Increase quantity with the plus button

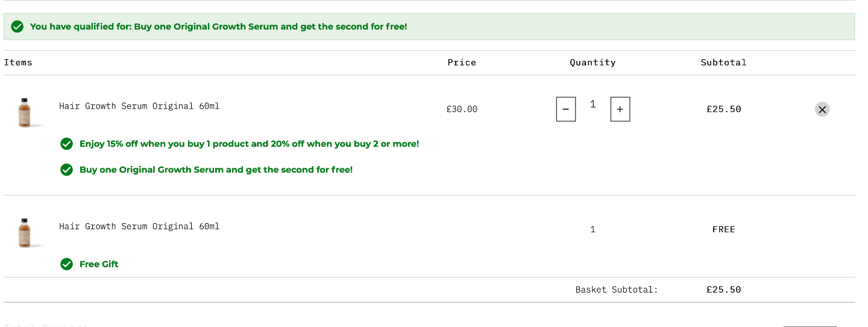click(620, 109)
